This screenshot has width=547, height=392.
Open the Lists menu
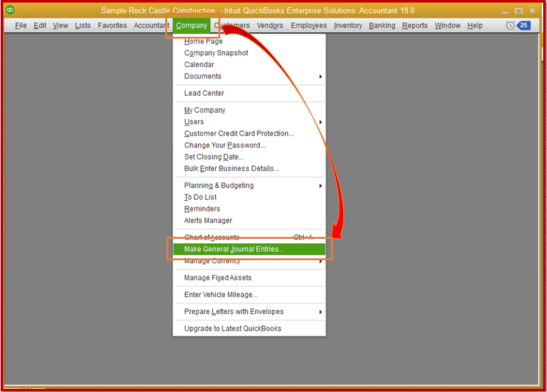[83, 25]
